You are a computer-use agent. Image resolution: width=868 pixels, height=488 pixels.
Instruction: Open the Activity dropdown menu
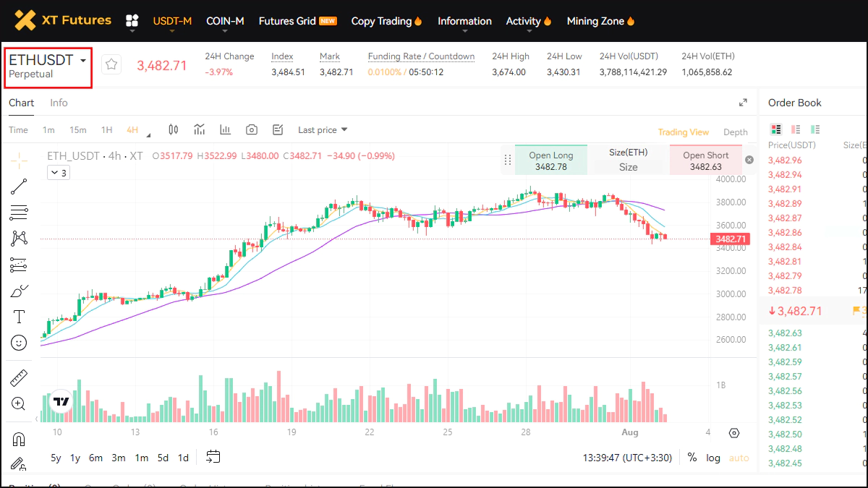tap(528, 21)
